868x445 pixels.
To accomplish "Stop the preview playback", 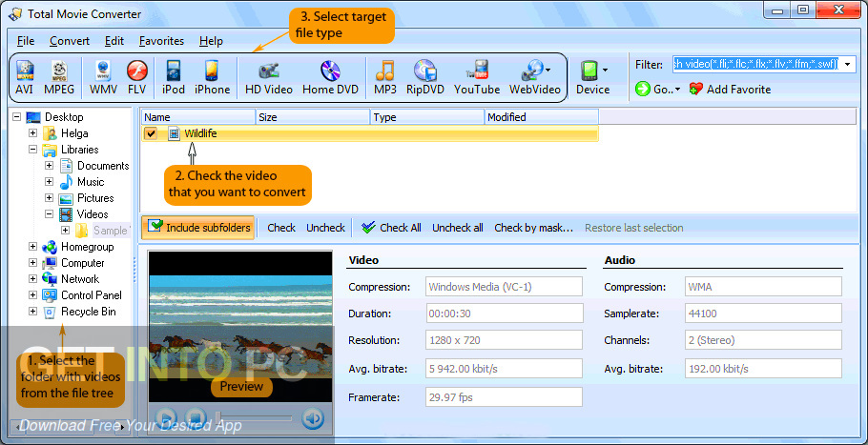I will (x=196, y=418).
